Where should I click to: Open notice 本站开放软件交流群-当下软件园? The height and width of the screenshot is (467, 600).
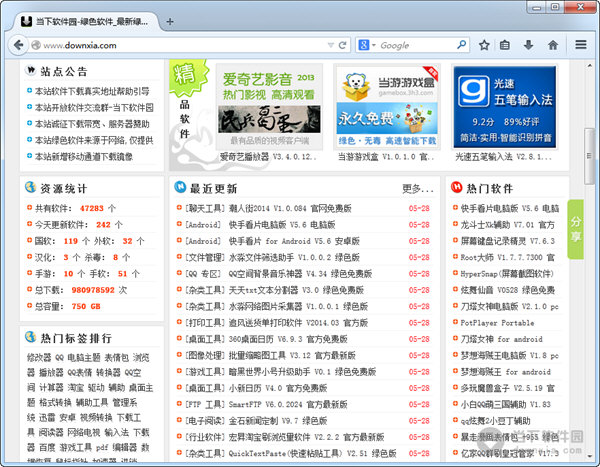point(94,108)
